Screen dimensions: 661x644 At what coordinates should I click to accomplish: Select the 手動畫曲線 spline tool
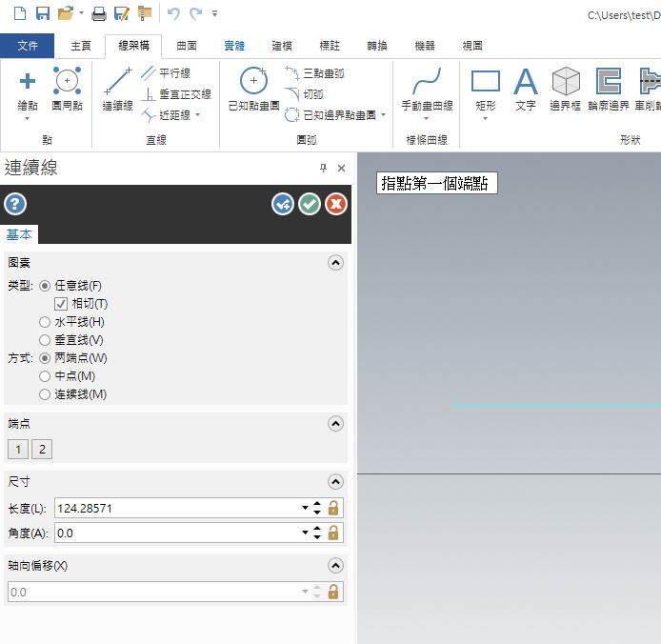tap(427, 89)
